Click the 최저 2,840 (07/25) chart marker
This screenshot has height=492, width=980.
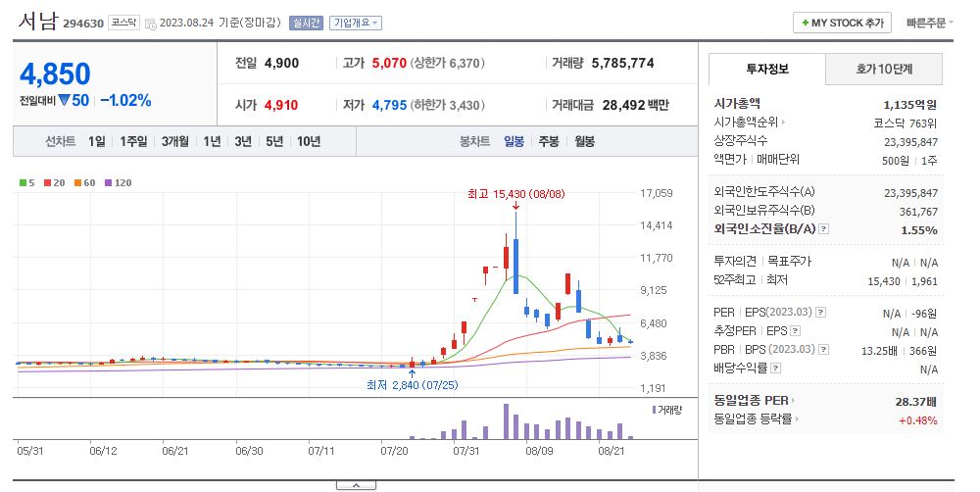pos(412,386)
